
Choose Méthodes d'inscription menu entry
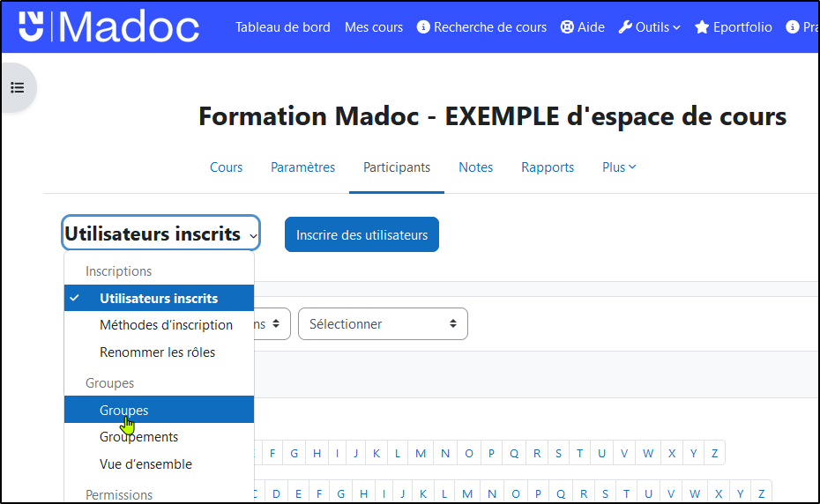(x=159, y=325)
